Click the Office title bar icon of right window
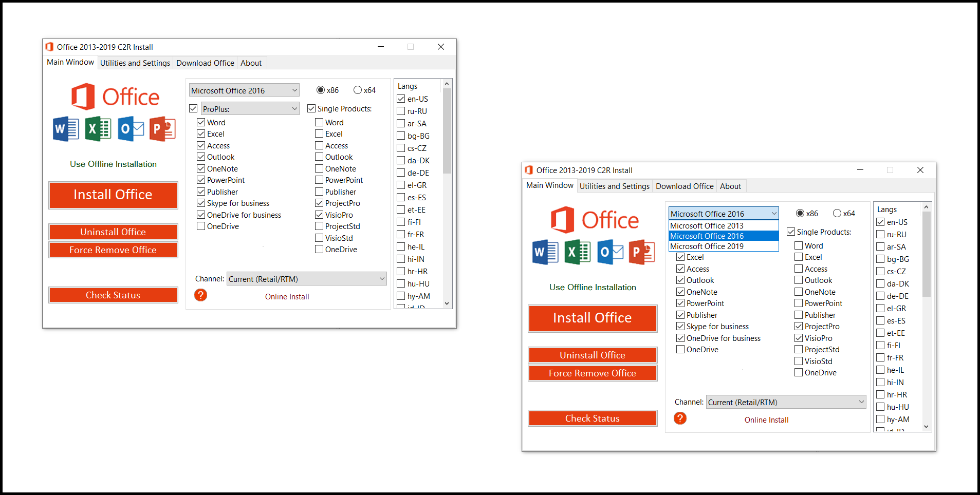The height and width of the screenshot is (495, 980). coord(529,170)
